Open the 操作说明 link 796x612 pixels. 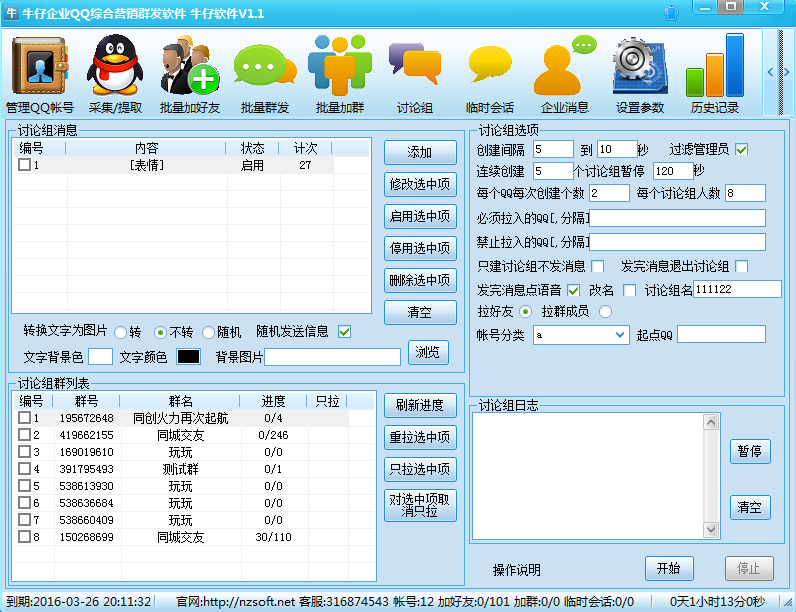517,570
